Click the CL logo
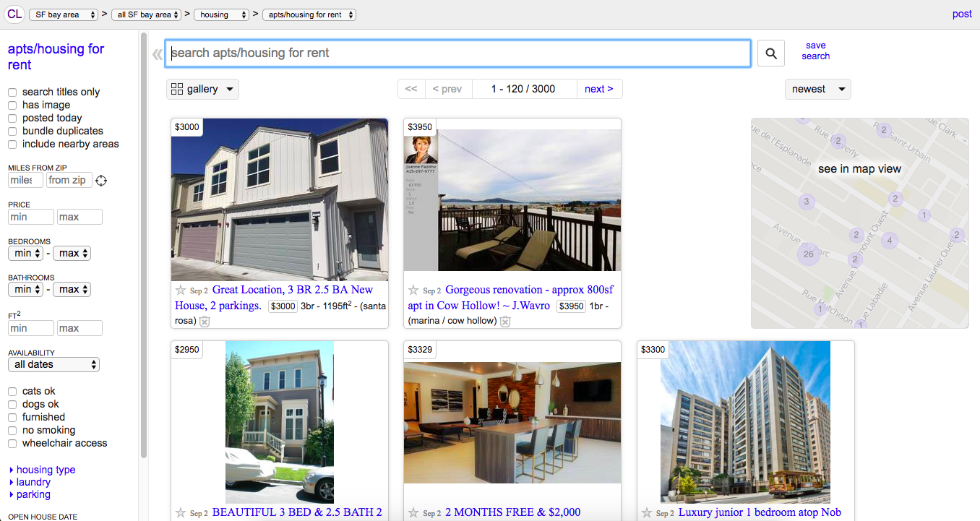Image resolution: width=980 pixels, height=521 pixels. pyautogui.click(x=14, y=14)
